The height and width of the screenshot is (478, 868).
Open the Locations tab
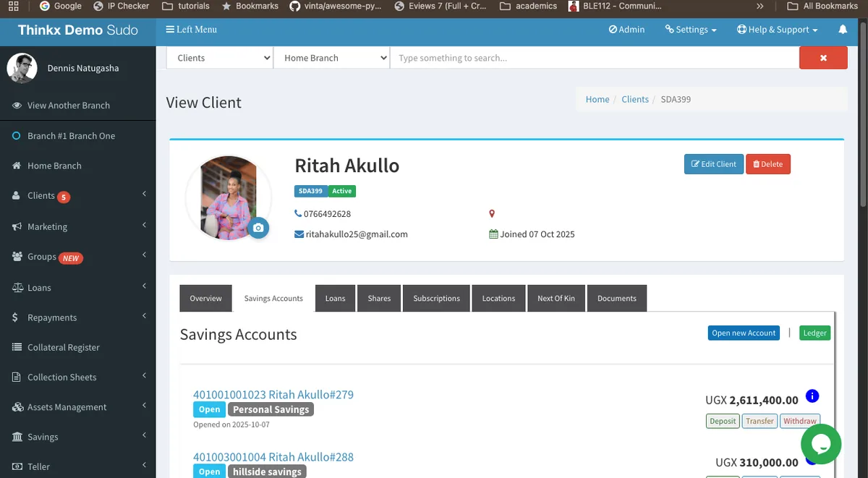pyautogui.click(x=499, y=298)
